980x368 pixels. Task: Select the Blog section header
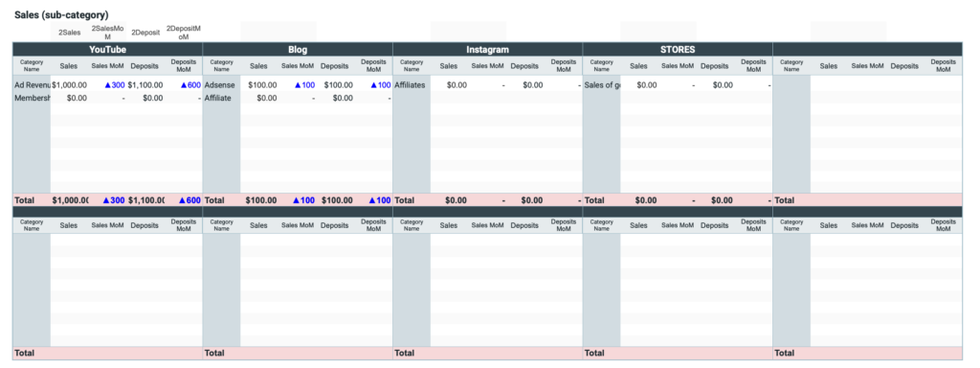pos(298,50)
